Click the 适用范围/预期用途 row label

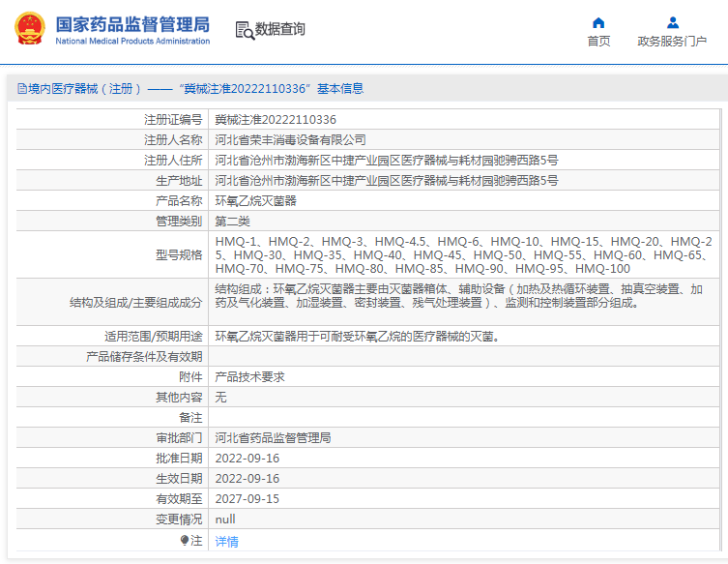tap(153, 337)
